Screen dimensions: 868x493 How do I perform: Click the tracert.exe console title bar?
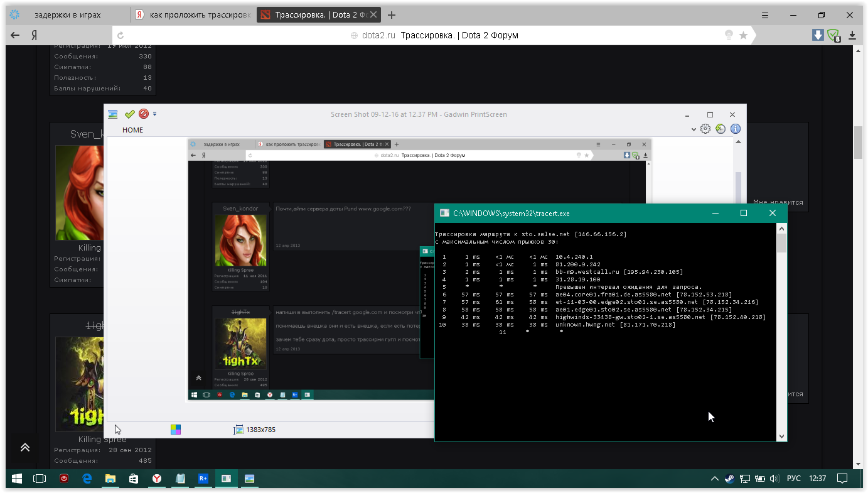click(610, 213)
